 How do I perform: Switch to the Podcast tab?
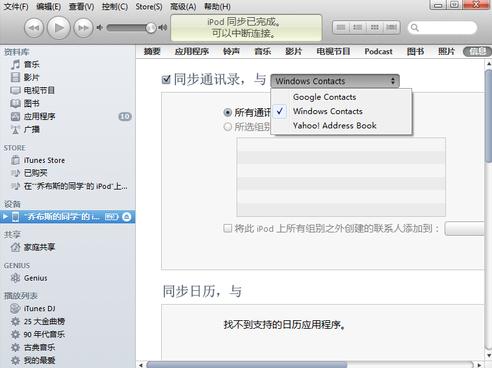coord(378,52)
